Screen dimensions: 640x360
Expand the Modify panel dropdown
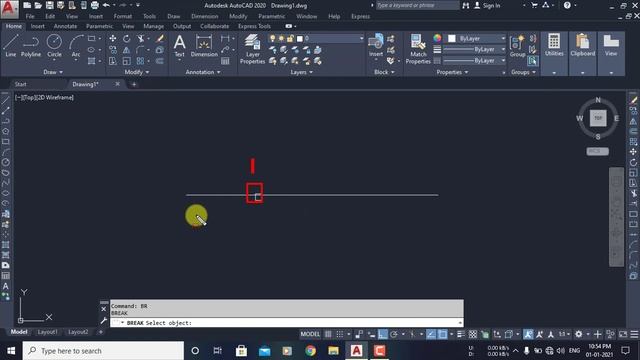coord(137,72)
